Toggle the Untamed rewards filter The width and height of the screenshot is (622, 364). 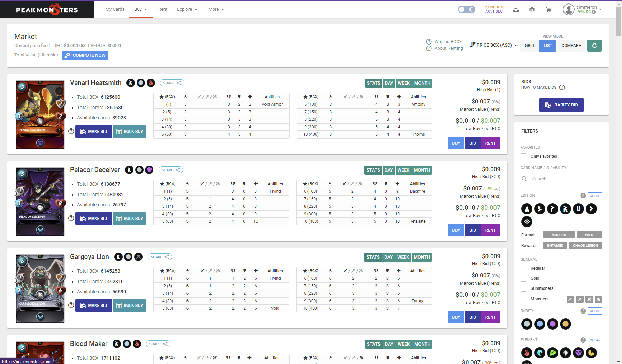click(555, 246)
